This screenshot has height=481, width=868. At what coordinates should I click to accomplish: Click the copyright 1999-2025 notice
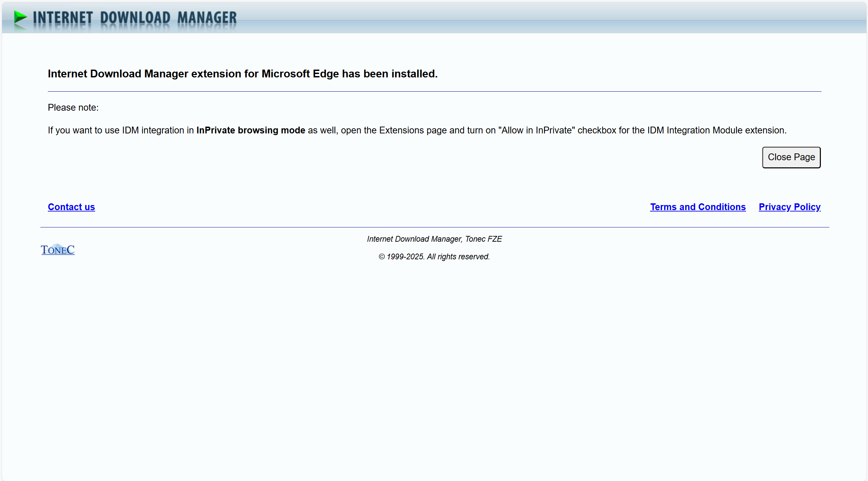point(434,257)
